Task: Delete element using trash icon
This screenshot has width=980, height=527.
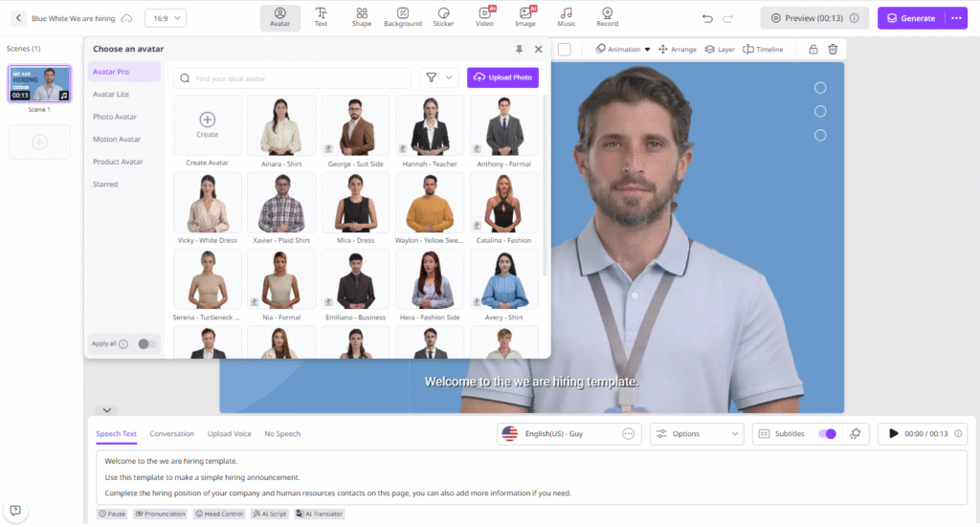Action: [833, 49]
